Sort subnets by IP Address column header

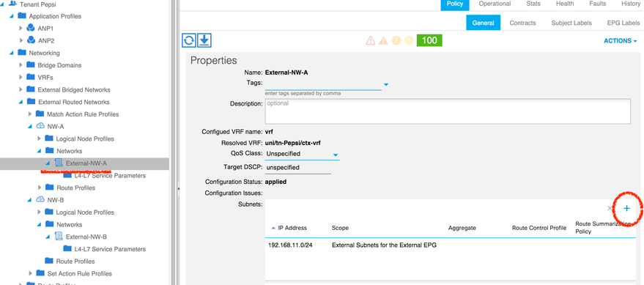pyautogui.click(x=292, y=228)
